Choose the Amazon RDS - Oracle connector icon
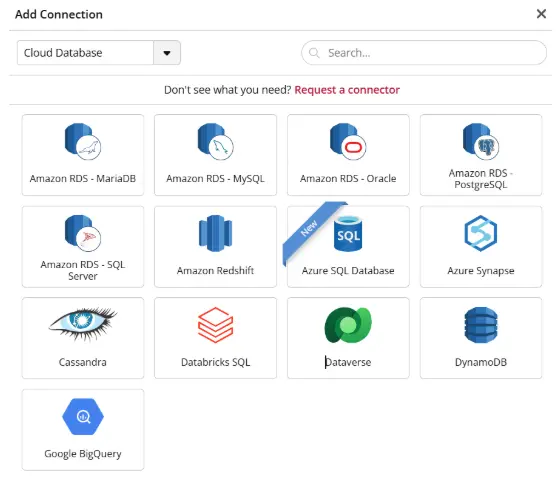 (348, 141)
